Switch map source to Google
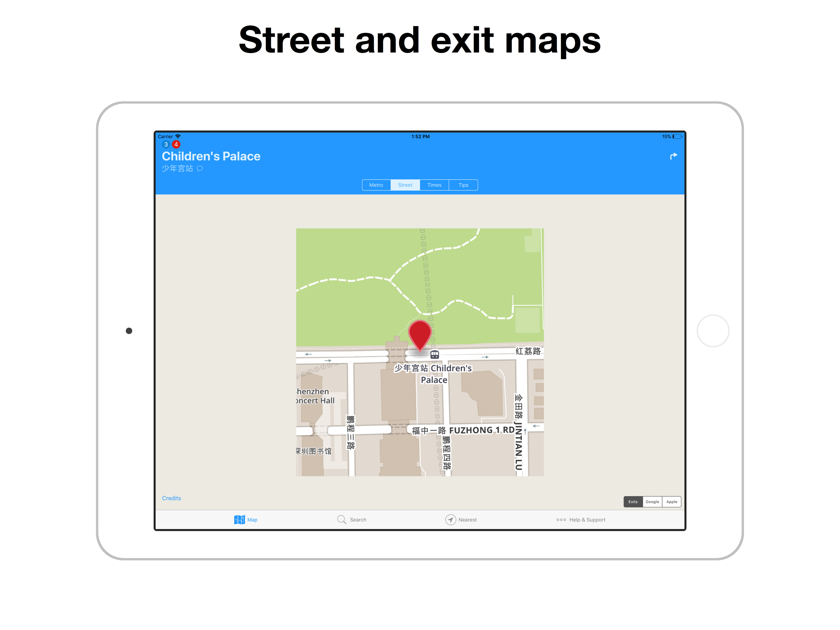Image resolution: width=840 pixels, height=630 pixels. (x=652, y=501)
